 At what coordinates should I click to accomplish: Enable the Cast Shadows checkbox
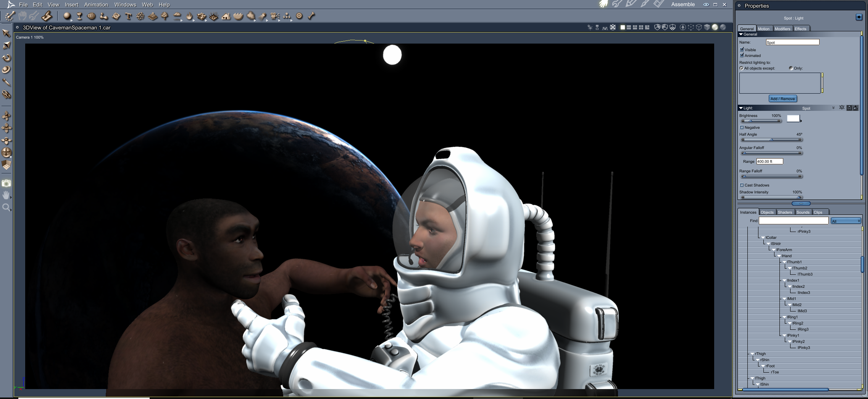tap(742, 185)
